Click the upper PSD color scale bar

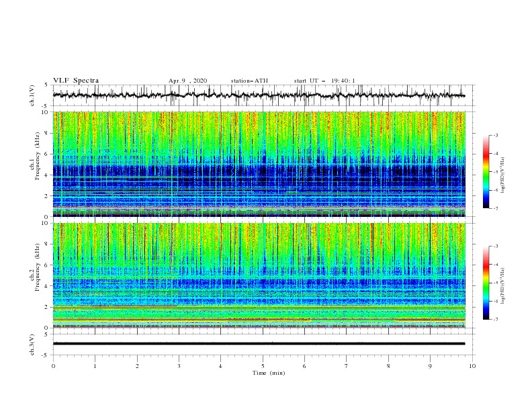[486, 172]
